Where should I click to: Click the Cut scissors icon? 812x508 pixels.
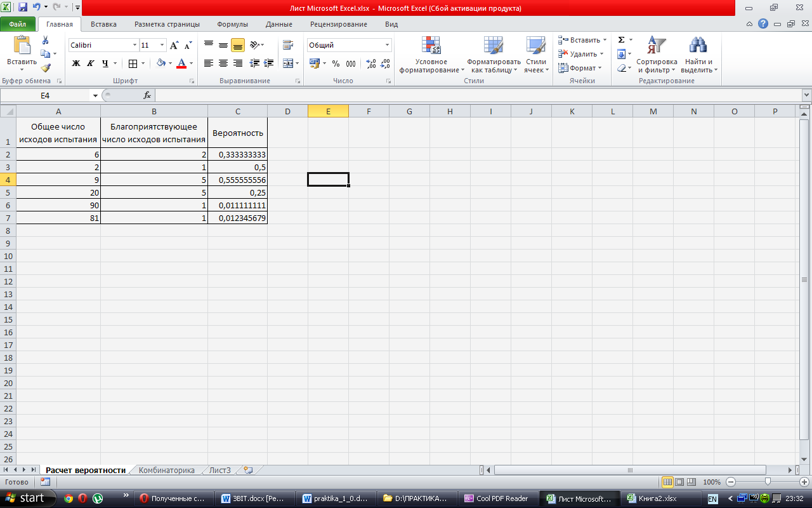(46, 40)
